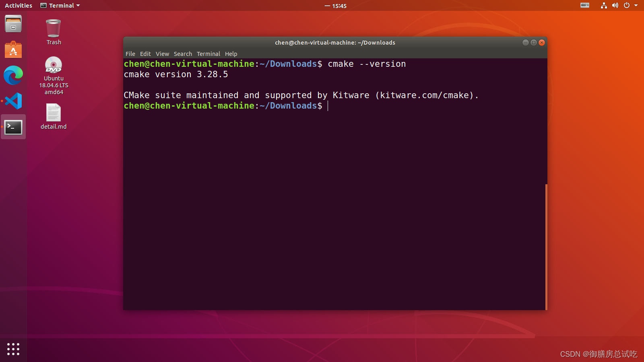Image resolution: width=644 pixels, height=362 pixels.
Task: Click the power icon in top bar
Action: (x=627, y=5)
